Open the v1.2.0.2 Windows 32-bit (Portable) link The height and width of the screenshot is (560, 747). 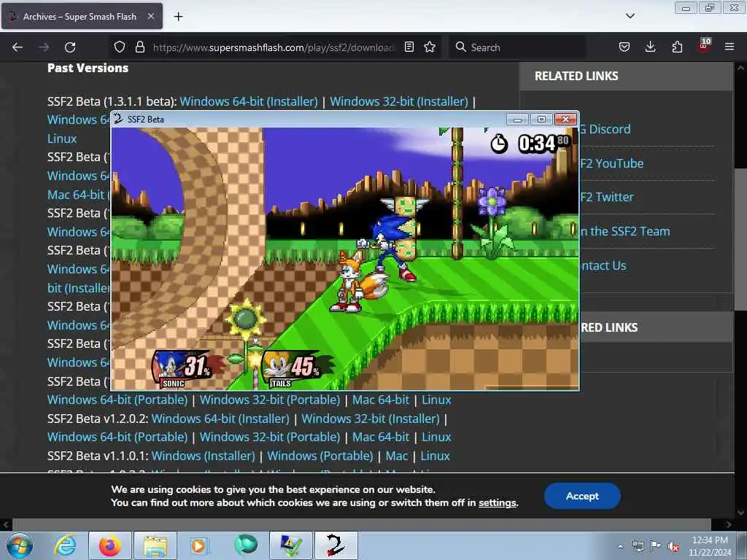coord(270,437)
